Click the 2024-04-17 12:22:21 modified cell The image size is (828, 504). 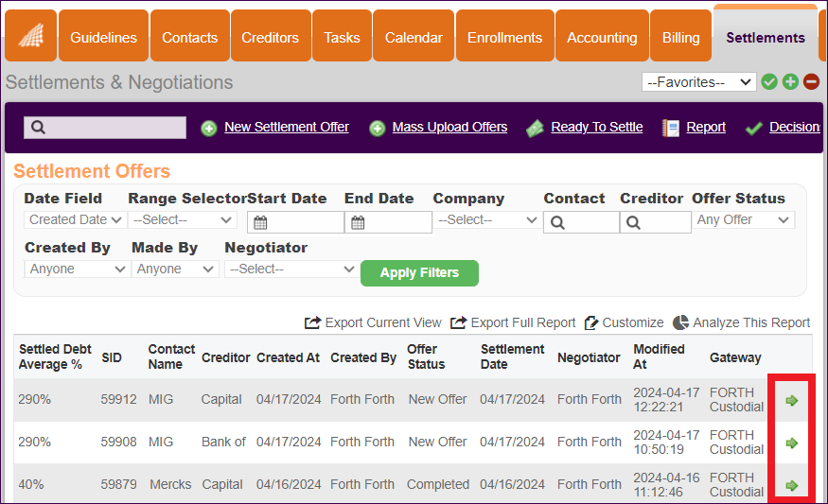click(666, 400)
